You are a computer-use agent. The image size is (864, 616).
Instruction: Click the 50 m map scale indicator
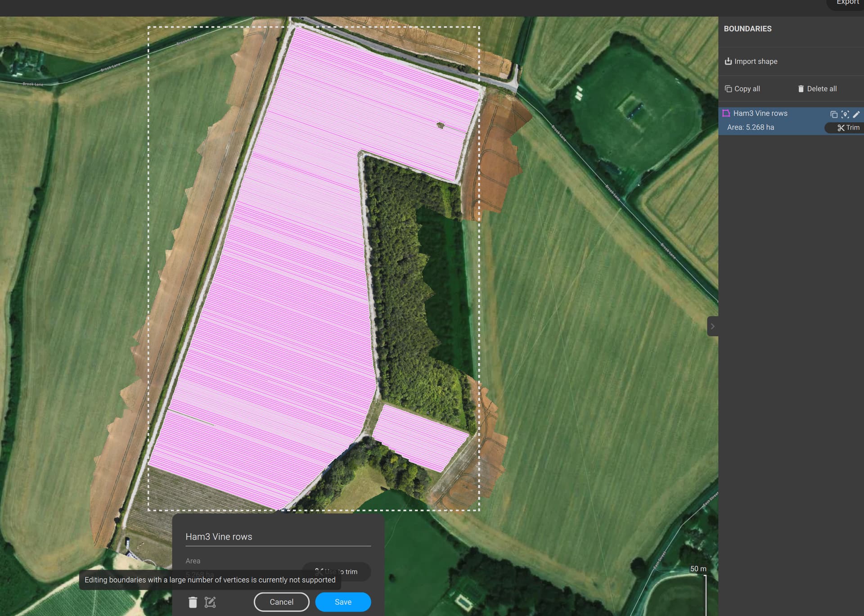(x=698, y=569)
